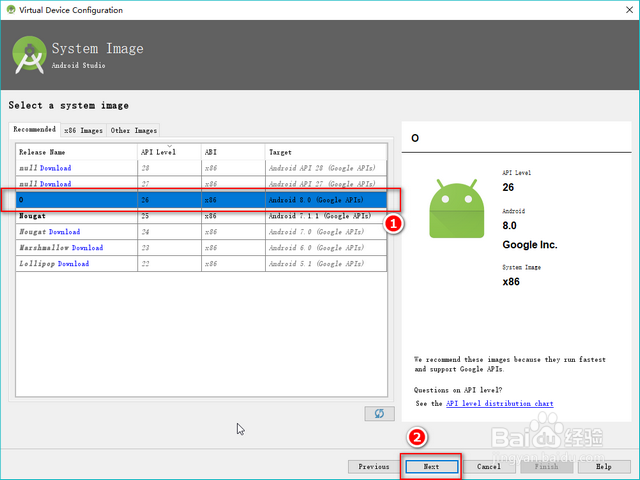Click Android 5.1 (Google APIs) cell

pyautogui.click(x=326, y=263)
